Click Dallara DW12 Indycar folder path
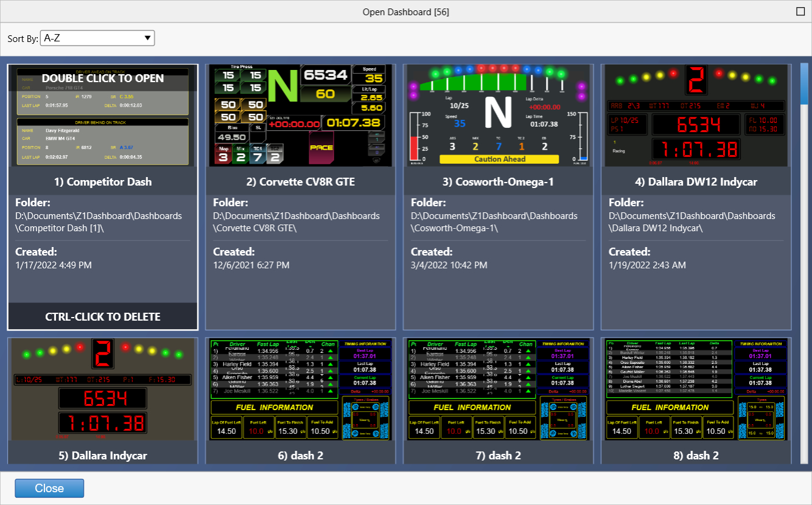The image size is (812, 505). click(692, 222)
